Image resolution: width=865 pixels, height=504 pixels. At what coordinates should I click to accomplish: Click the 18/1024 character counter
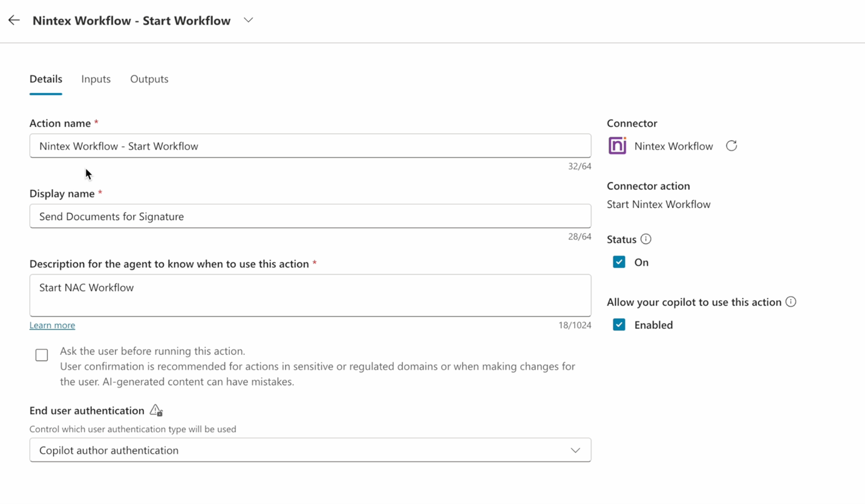575,325
